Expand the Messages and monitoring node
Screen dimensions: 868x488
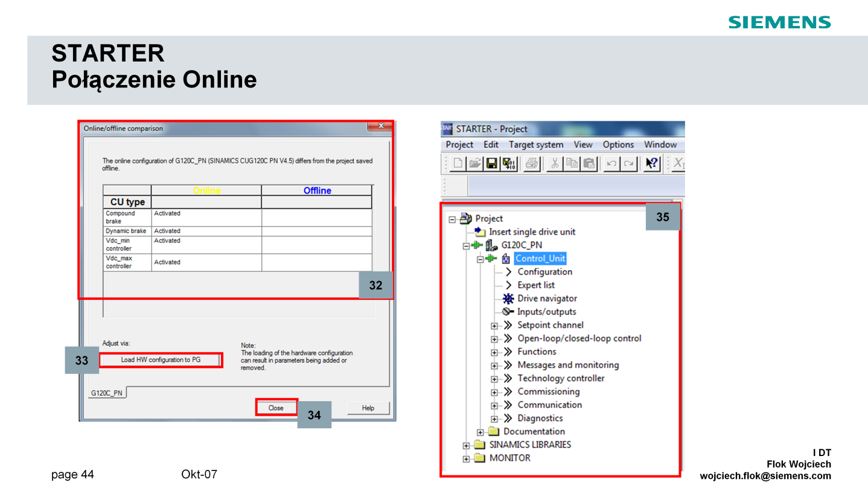(x=494, y=366)
